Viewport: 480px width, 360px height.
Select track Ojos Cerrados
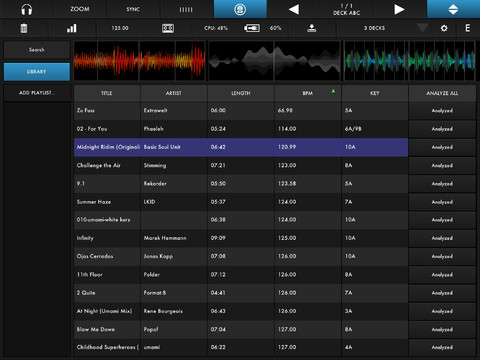pyautogui.click(x=241, y=256)
